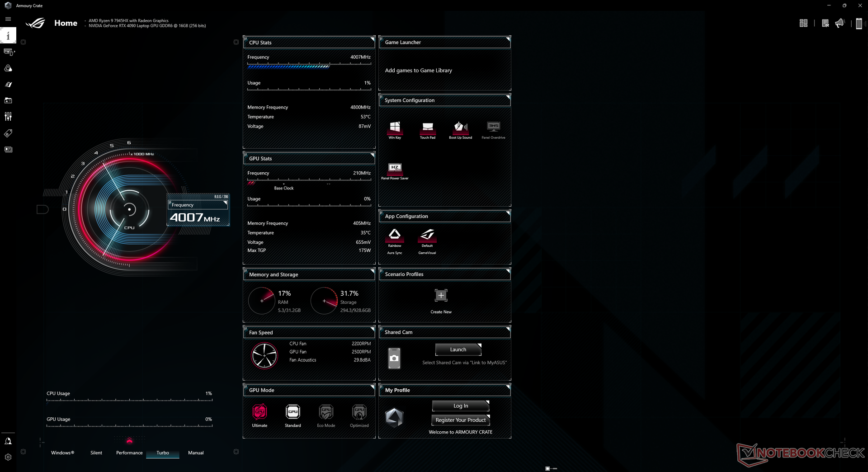Toggle Panel Overdrive
Screen dimensions: 868x472
pyautogui.click(x=493, y=130)
